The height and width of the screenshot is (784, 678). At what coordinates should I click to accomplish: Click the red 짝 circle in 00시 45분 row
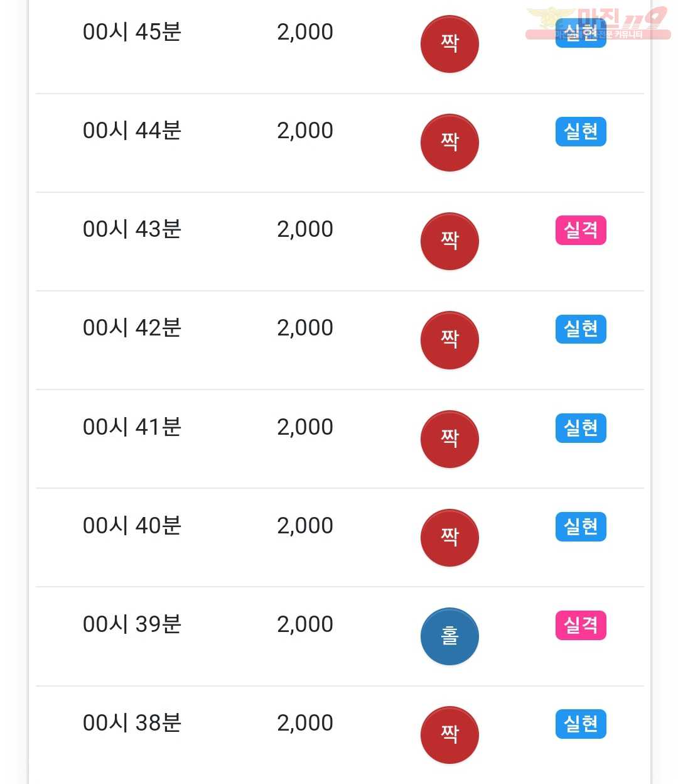point(449,44)
